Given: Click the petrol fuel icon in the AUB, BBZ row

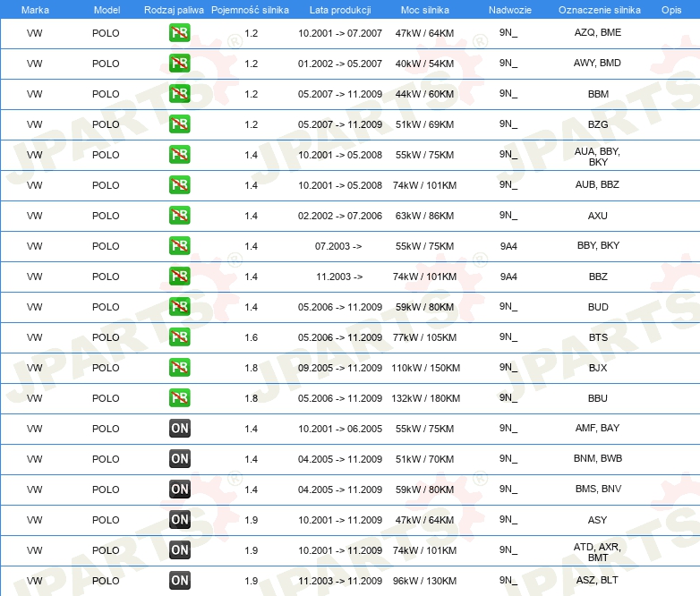Looking at the screenshot, I should (179, 185).
